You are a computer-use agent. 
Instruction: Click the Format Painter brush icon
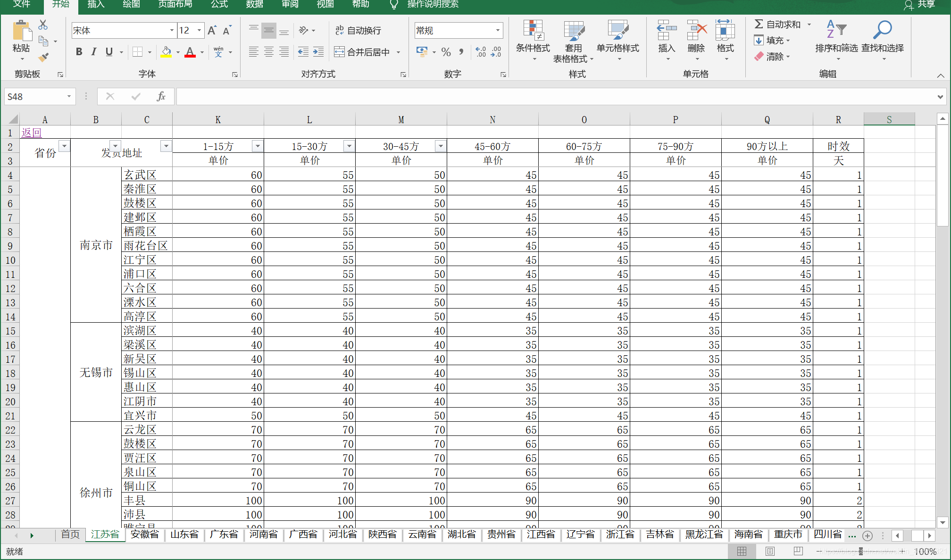click(x=43, y=57)
